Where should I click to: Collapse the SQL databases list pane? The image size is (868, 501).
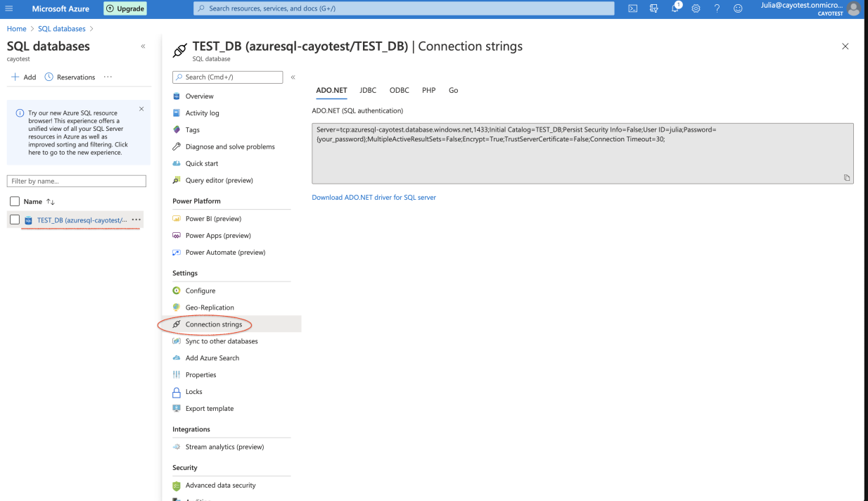click(x=143, y=46)
